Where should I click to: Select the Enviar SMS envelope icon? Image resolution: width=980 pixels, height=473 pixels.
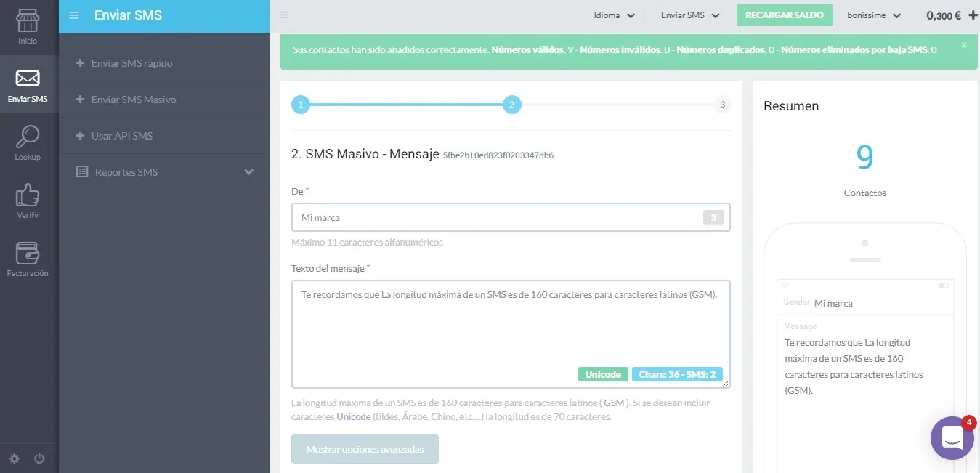point(28,78)
